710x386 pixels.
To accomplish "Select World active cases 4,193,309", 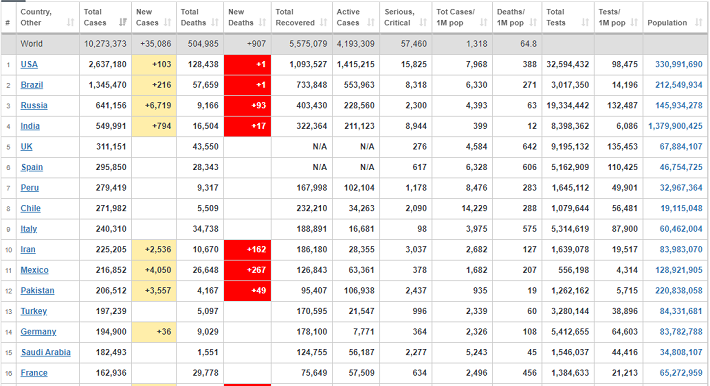I will (355, 44).
